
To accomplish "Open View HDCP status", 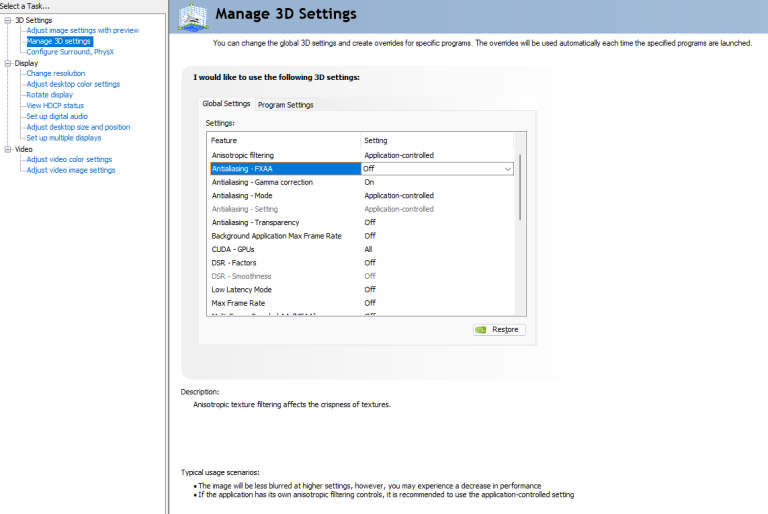I will [55, 106].
